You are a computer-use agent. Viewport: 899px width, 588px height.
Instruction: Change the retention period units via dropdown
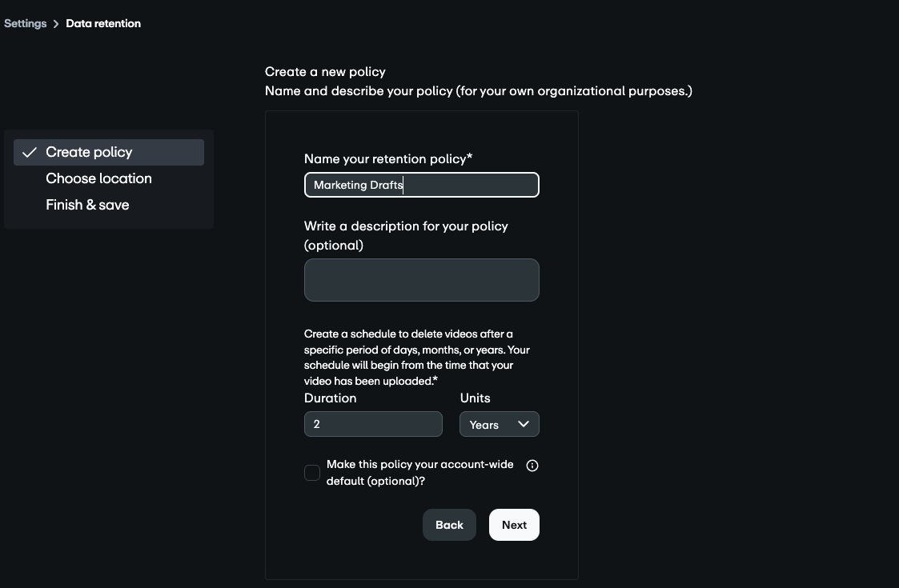[499, 424]
